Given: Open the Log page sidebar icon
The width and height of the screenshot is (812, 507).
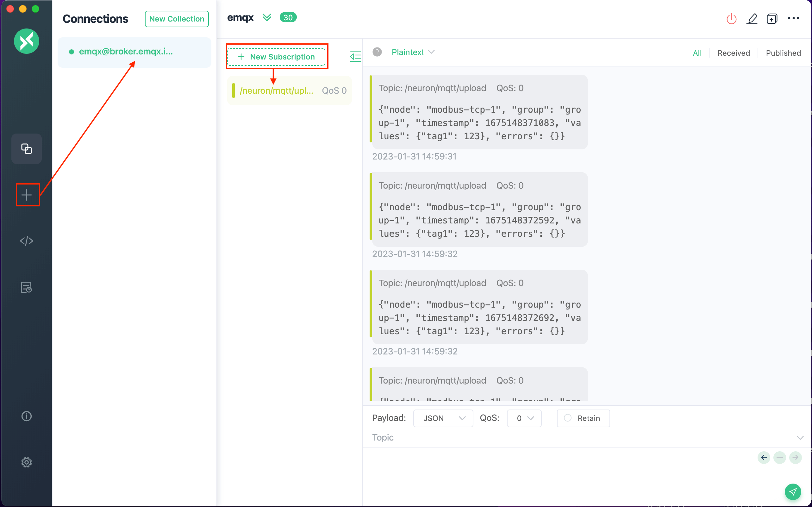Looking at the screenshot, I should [27, 287].
